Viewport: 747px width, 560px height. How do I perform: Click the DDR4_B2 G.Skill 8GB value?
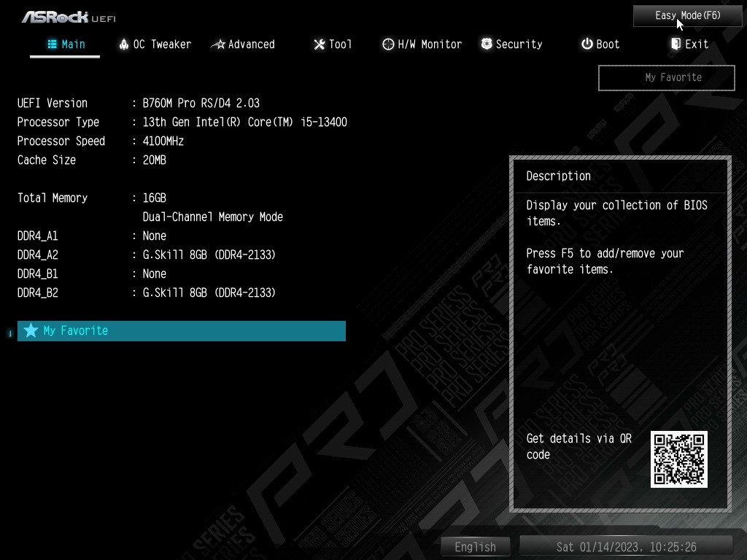pos(209,293)
